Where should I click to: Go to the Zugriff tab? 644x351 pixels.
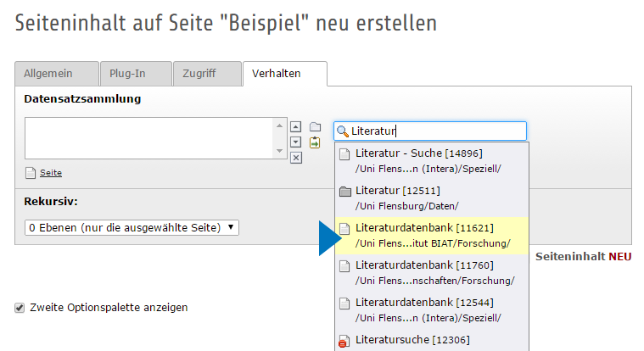click(x=199, y=74)
